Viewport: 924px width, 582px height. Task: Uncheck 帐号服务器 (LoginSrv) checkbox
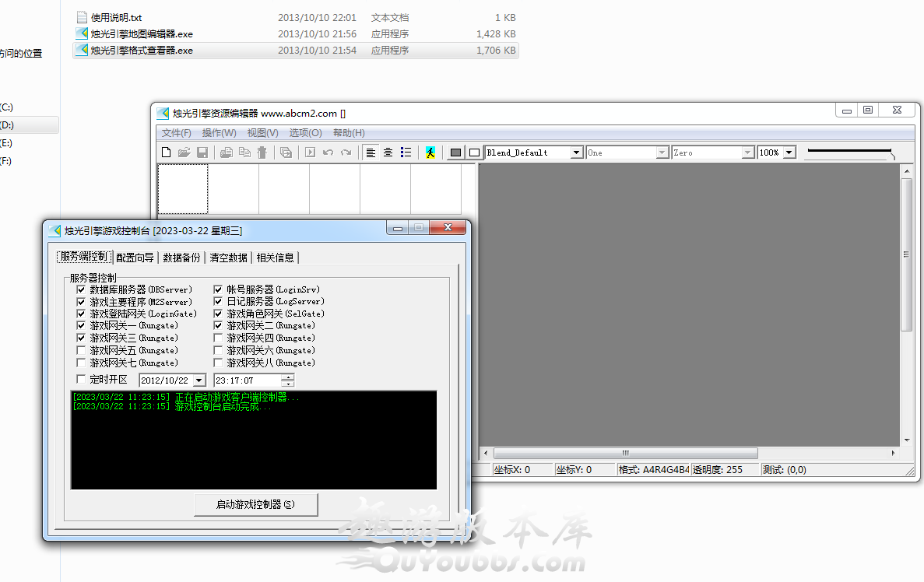(x=218, y=289)
